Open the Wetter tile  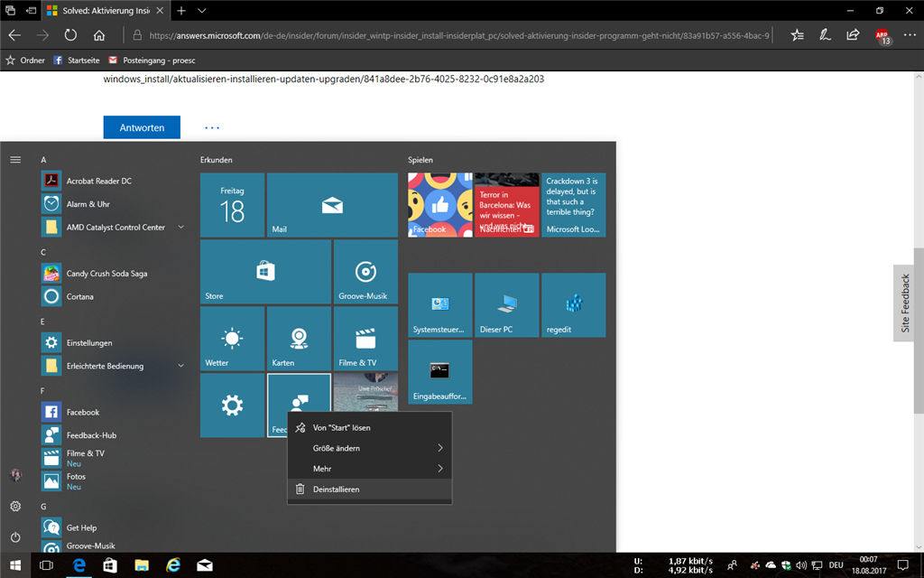[232, 339]
